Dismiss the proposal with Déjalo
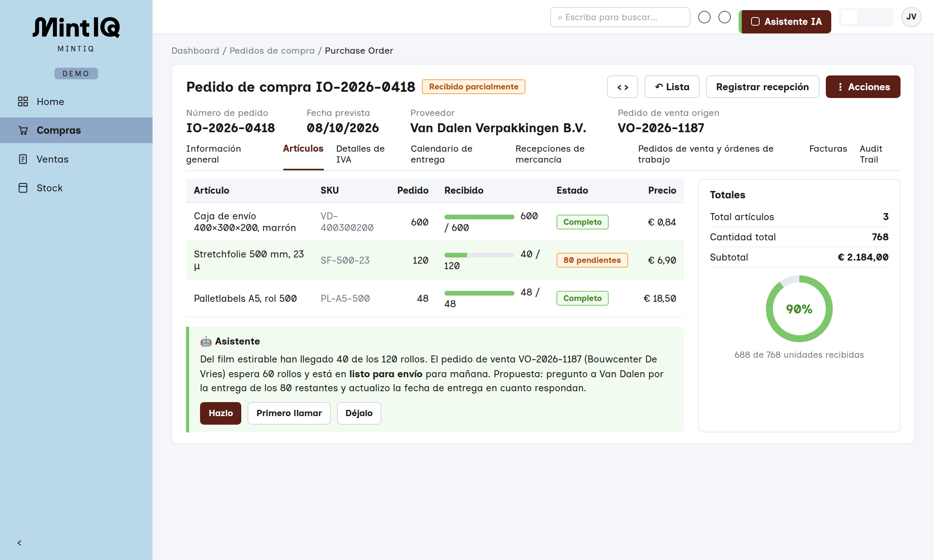This screenshot has width=934, height=560. 359,413
